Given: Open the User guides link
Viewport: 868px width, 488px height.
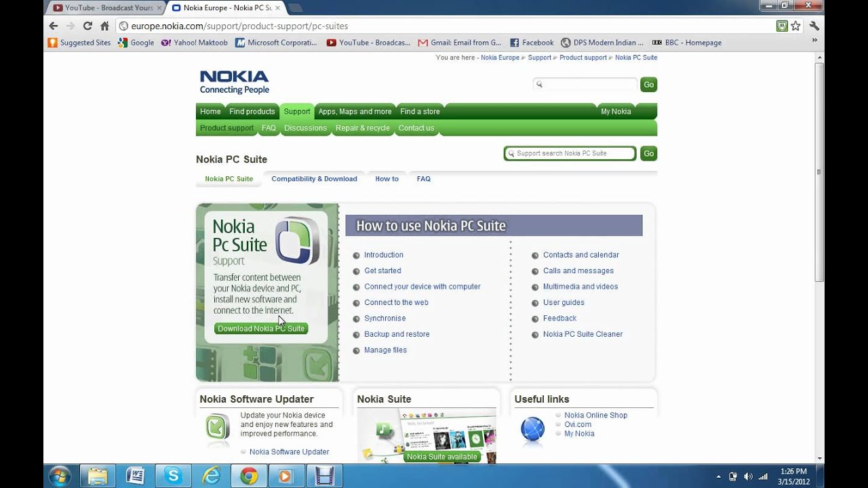Looking at the screenshot, I should pos(564,302).
